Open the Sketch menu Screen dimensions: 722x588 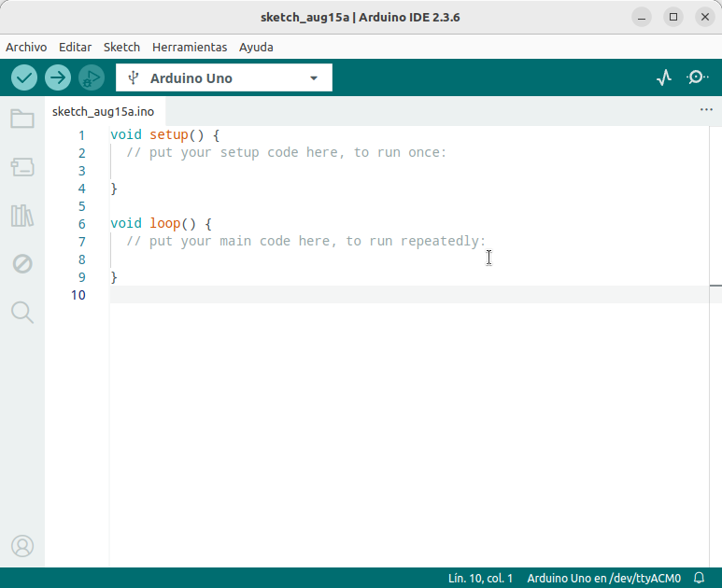click(x=121, y=47)
